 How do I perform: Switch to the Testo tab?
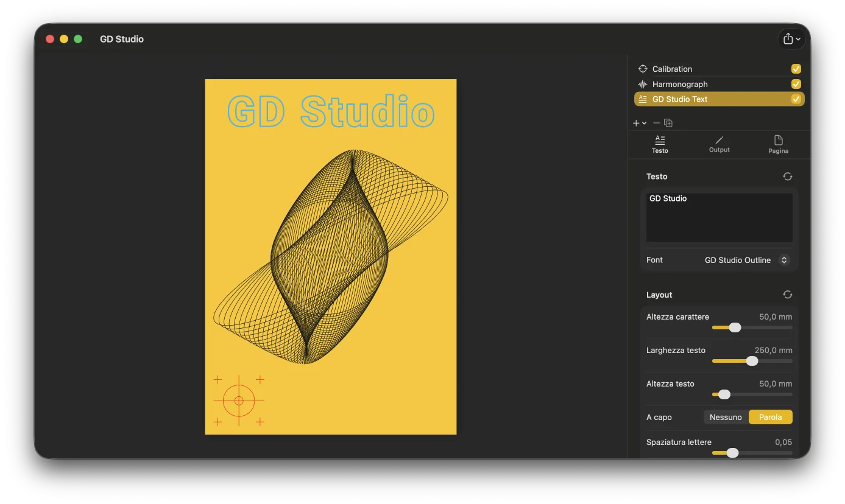[660, 145]
